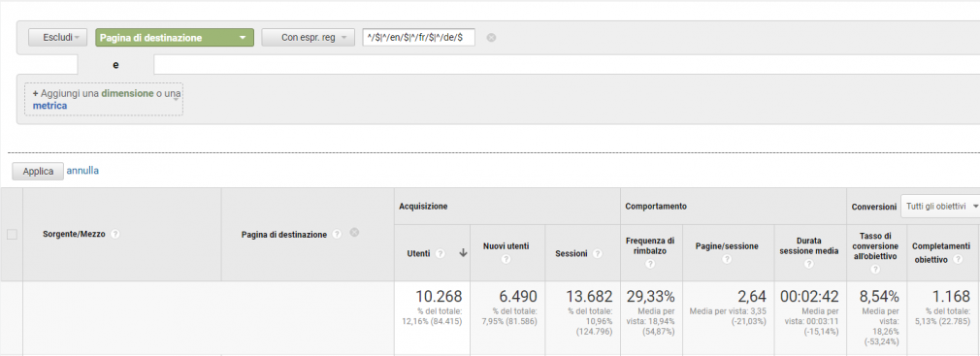Add a dimension or metric
The image size is (980, 356).
(x=104, y=99)
